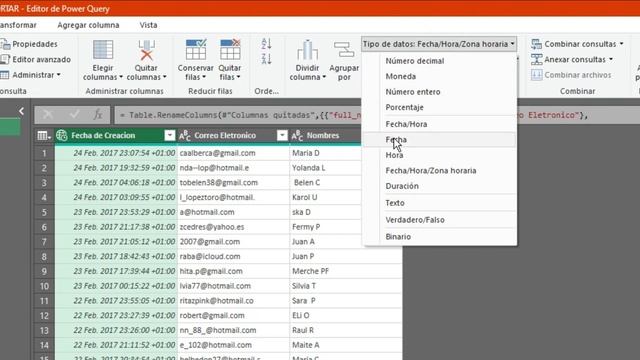Expand the Dividir columna dropdown arrow
The height and width of the screenshot is (360, 640).
tap(324, 77)
